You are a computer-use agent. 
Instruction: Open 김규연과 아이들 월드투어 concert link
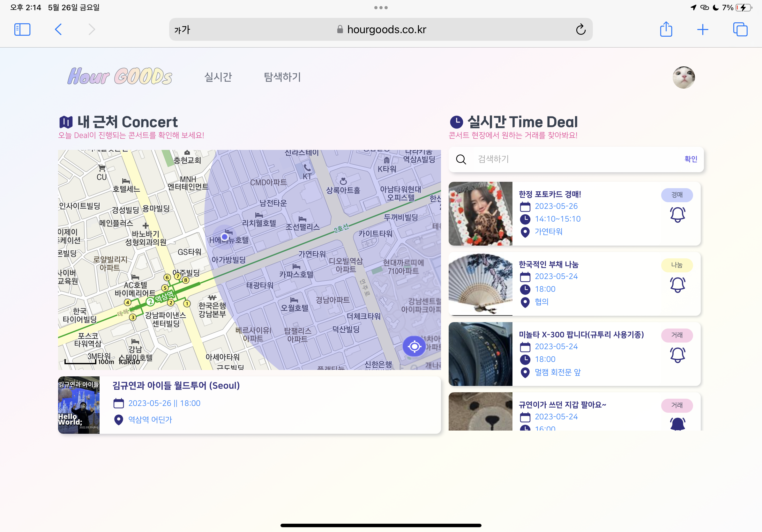[x=176, y=385]
